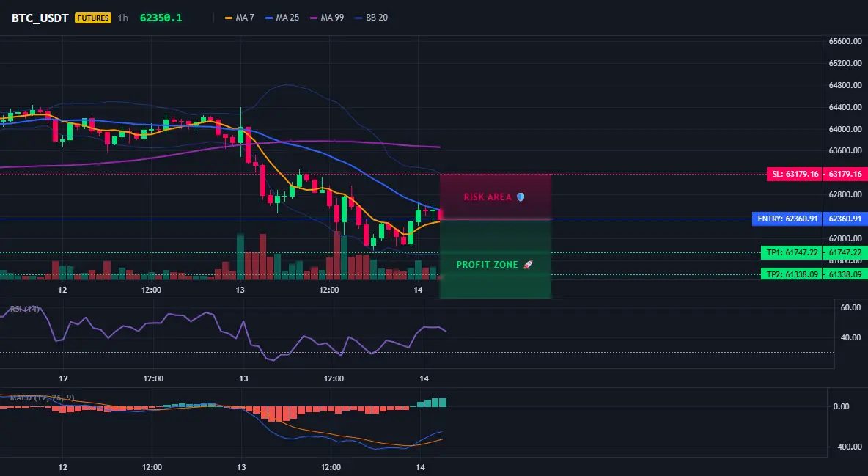The image size is (868, 476).
Task: Click the -400.00 MACD axis value
Action: [848, 447]
